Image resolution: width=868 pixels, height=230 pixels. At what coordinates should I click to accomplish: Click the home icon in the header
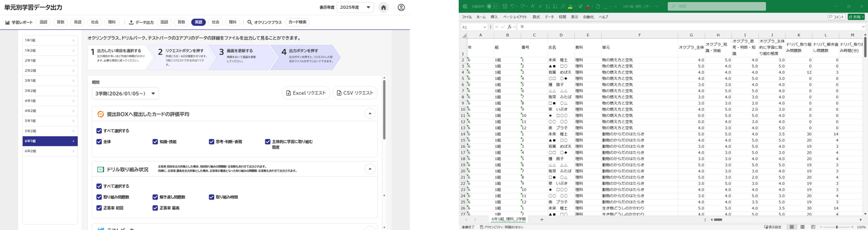(383, 8)
